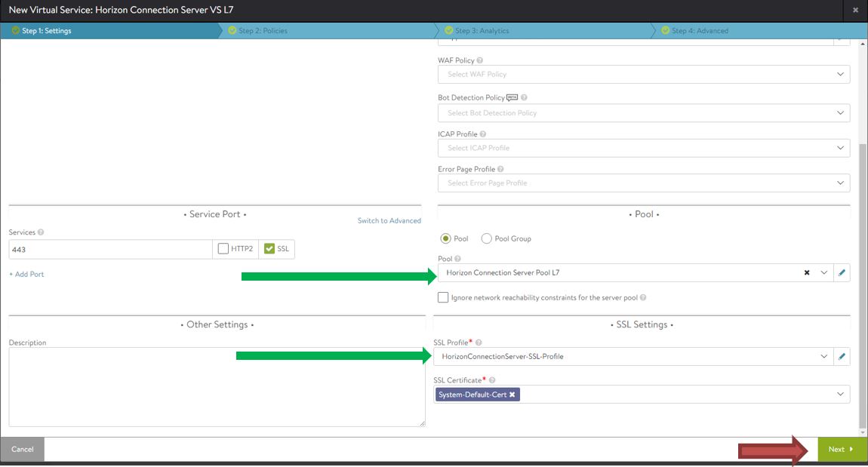
Task: Go to Step 1: Settings tab
Action: [110, 30]
